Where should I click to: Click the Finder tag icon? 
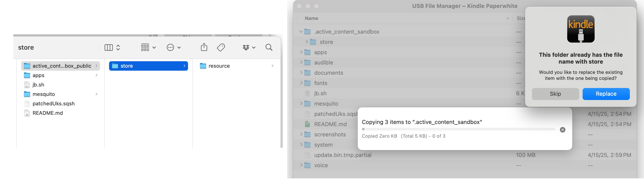coord(221,47)
